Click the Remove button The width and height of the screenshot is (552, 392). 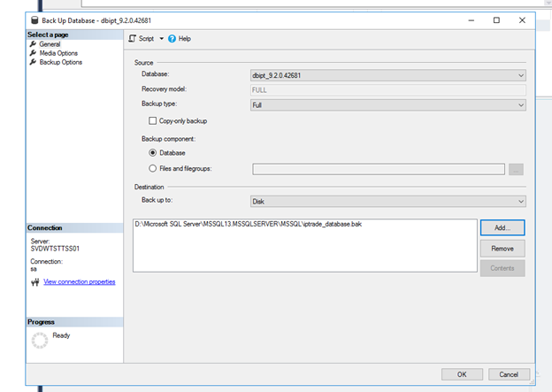click(x=502, y=249)
